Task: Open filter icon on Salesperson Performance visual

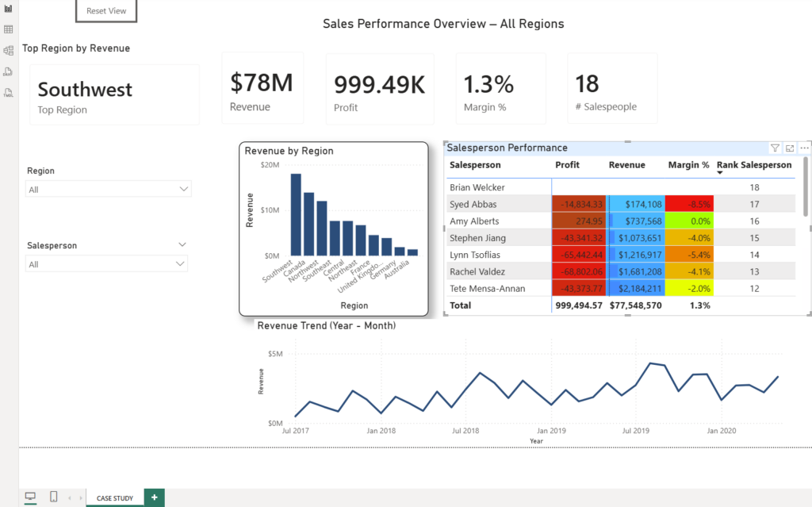Action: coord(775,148)
